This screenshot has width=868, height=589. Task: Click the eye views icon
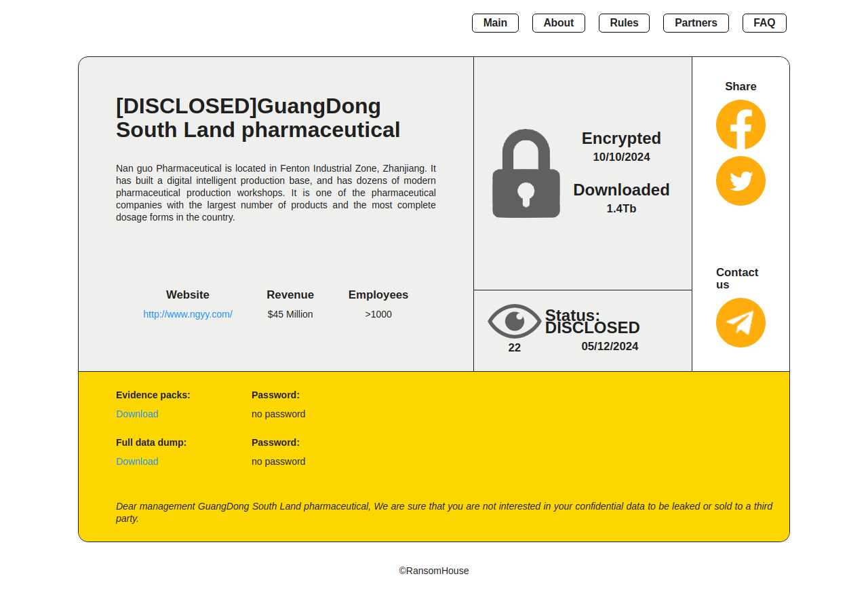click(515, 321)
